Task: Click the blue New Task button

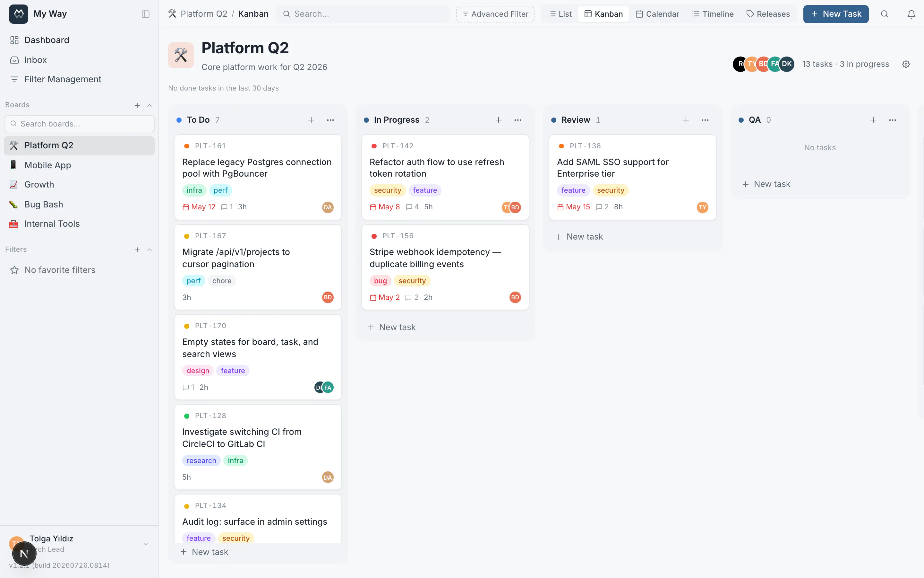Action: 835,14
